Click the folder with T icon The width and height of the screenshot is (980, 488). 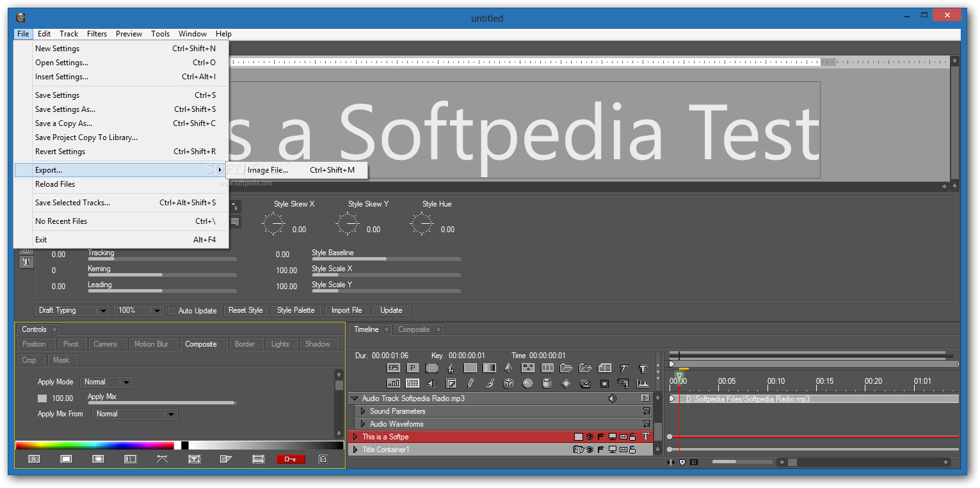coord(585,368)
